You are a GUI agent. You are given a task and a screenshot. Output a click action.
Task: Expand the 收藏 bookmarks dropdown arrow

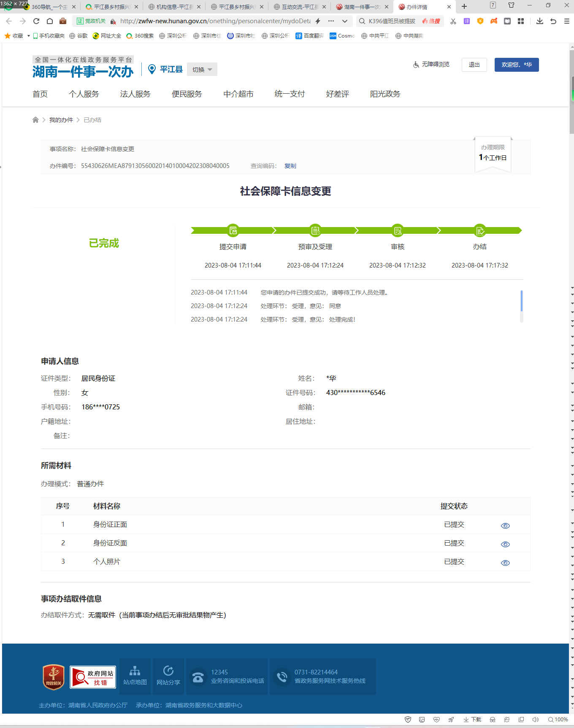[29, 36]
